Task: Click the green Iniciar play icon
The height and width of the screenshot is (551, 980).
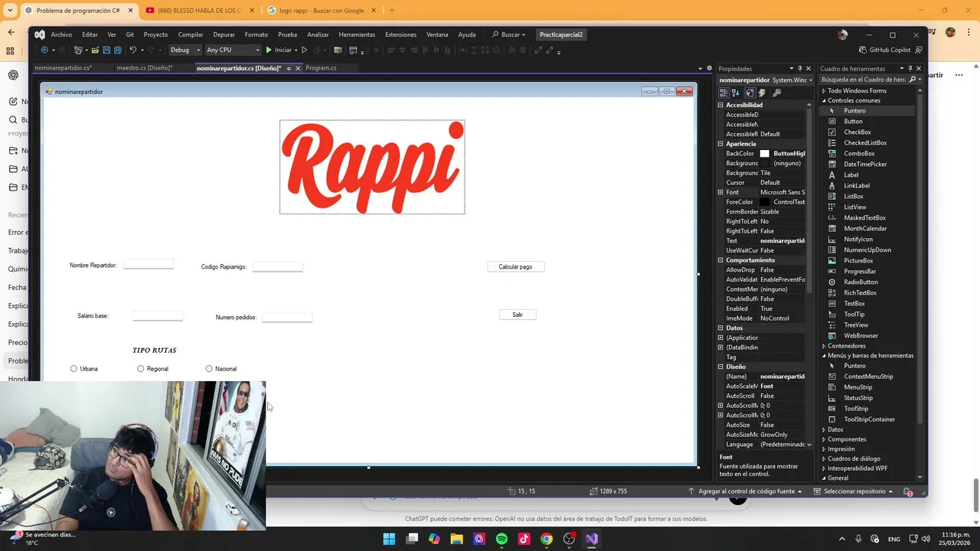Action: 269,50
